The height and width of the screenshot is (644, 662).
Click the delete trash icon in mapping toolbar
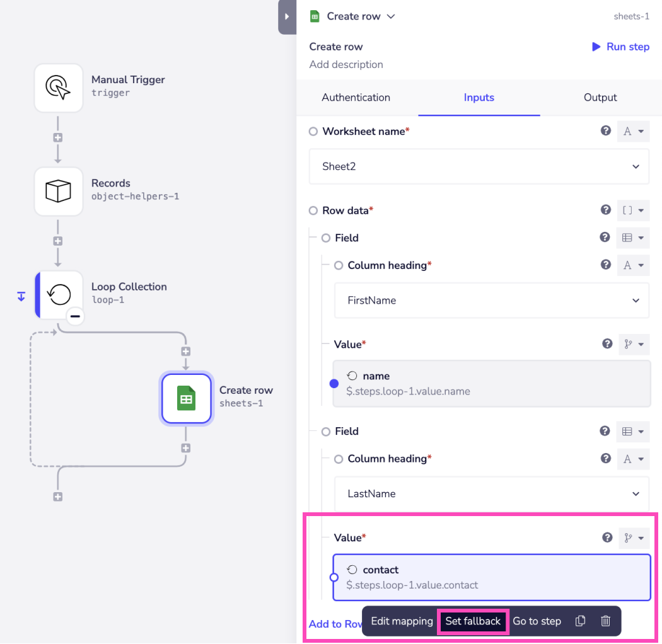click(x=605, y=621)
